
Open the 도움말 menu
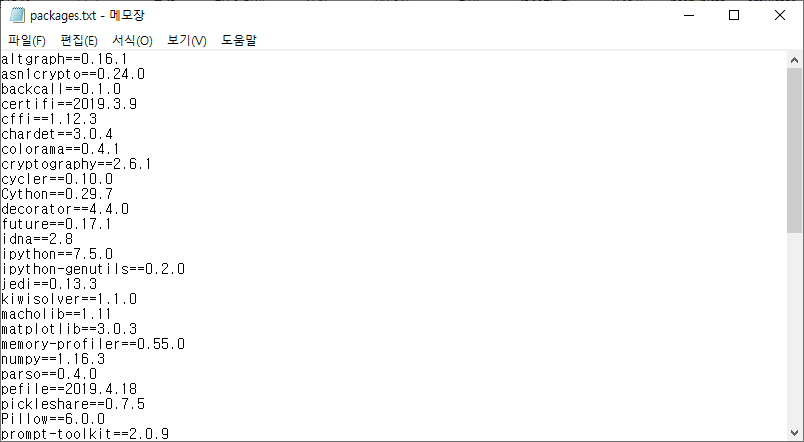238,41
